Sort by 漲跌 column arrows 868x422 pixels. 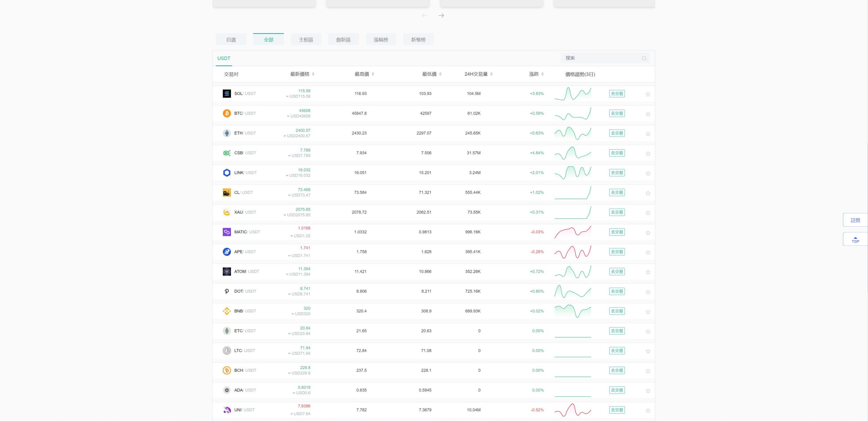click(542, 74)
